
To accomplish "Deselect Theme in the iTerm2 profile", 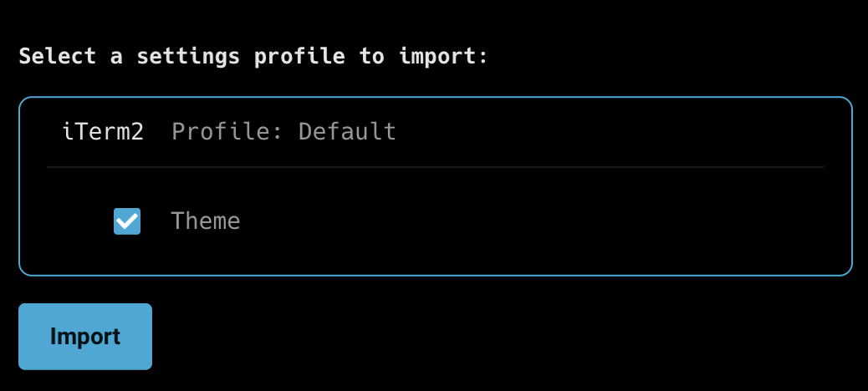I will (x=127, y=221).
